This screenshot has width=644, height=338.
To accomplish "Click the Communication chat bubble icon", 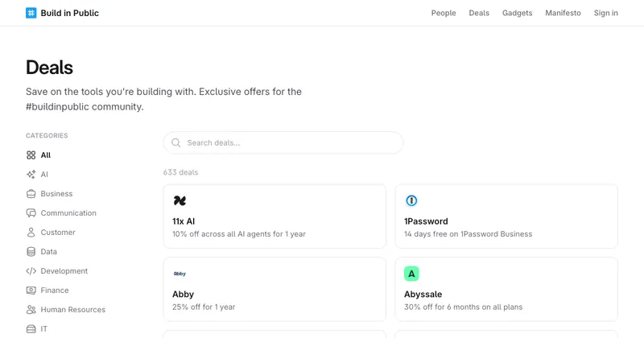I will 31,213.
